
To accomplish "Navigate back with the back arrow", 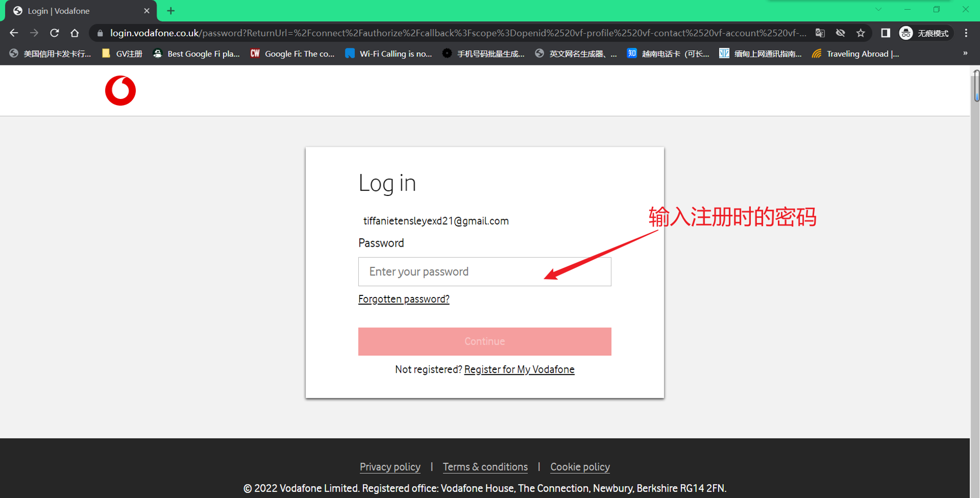I will pyautogui.click(x=14, y=33).
